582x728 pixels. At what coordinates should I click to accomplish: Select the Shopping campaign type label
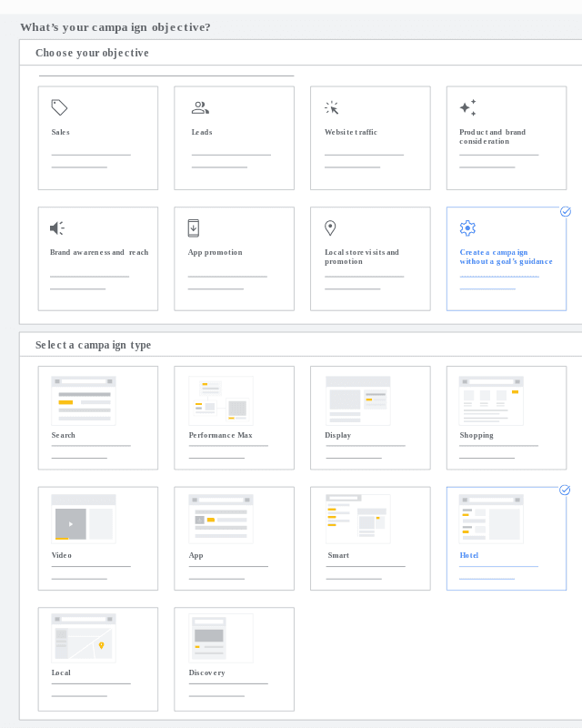click(477, 435)
